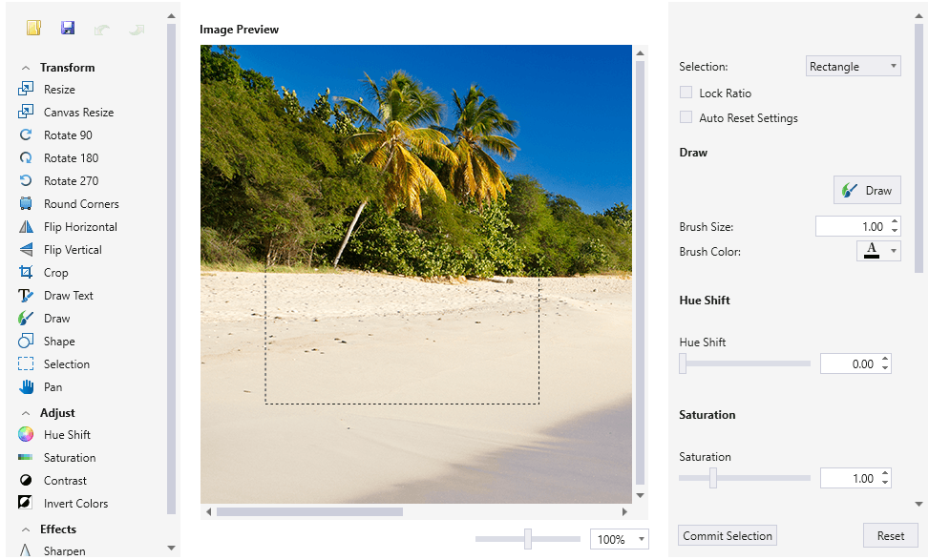Rotate image 180 degrees icon
Screen dimensions: 929x560
(x=26, y=157)
